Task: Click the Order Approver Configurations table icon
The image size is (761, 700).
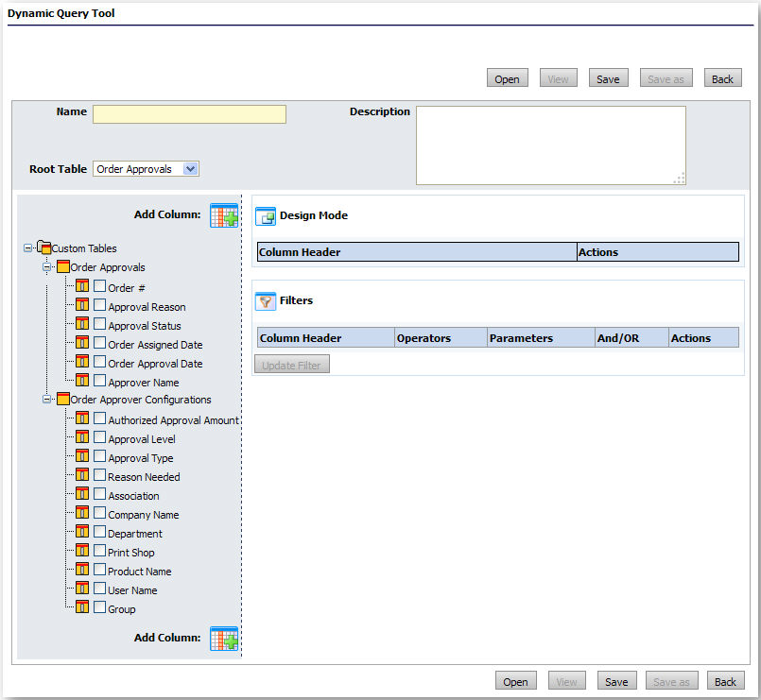Action: [63, 400]
